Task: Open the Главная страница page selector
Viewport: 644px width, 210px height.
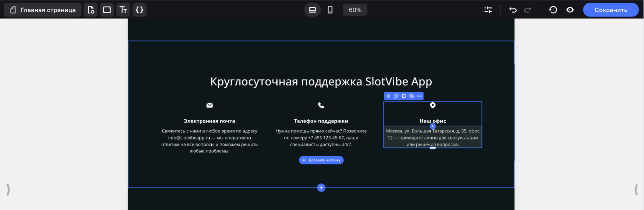Action: point(43,10)
